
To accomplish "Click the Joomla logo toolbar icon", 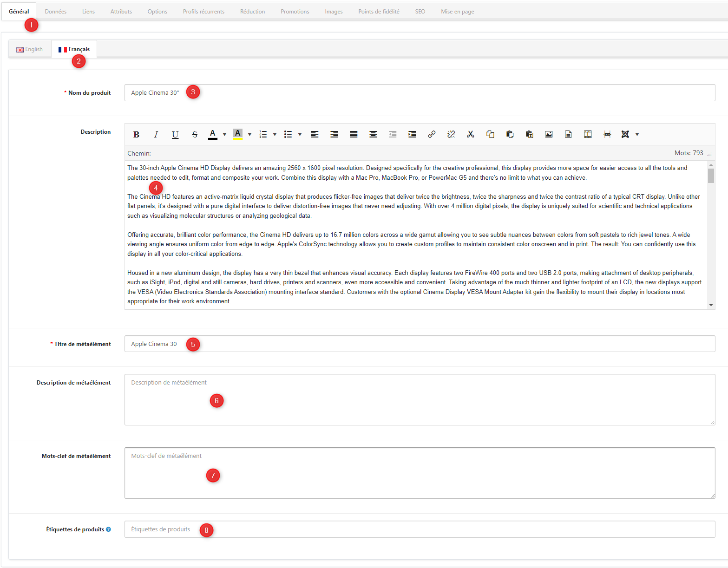I will [x=625, y=135].
